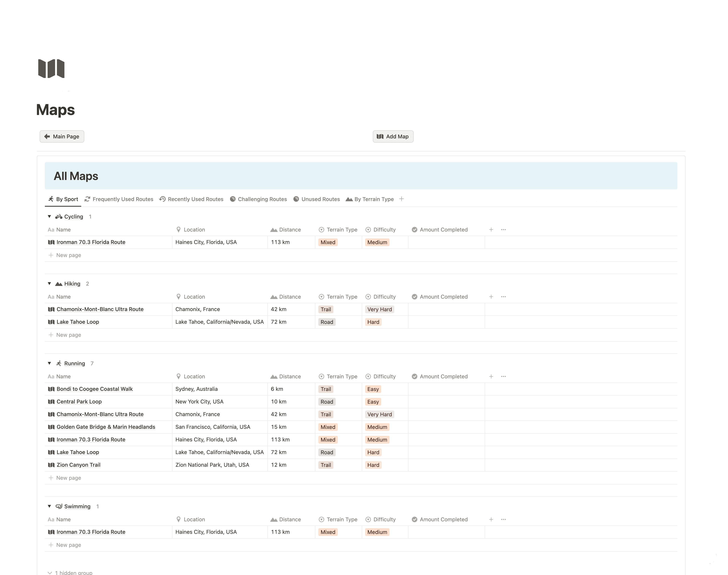Click the Cycling group bicycle icon
Screen dimensions: 728x575
[x=59, y=217]
